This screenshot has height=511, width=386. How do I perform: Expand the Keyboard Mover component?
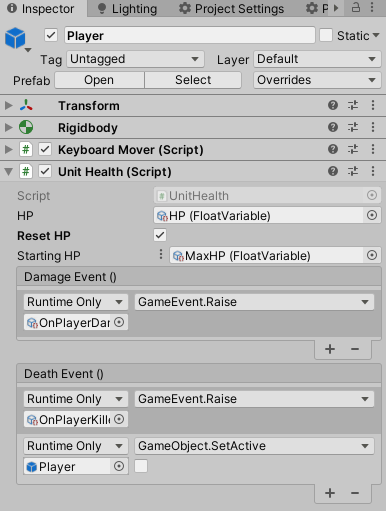tap(8, 149)
